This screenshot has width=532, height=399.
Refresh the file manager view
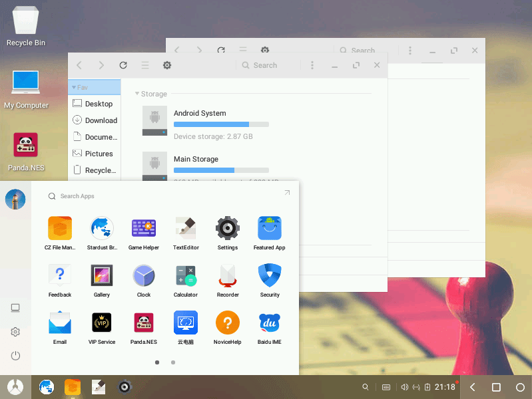[x=123, y=65]
